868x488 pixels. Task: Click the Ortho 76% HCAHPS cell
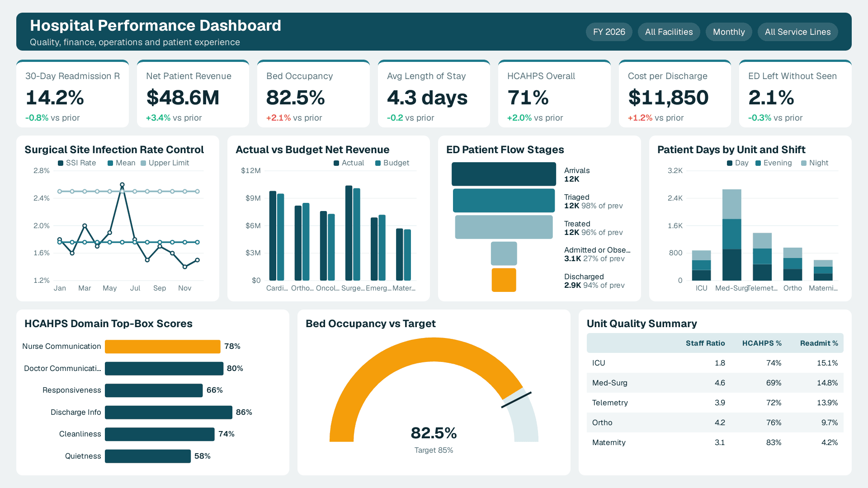pyautogui.click(x=774, y=422)
